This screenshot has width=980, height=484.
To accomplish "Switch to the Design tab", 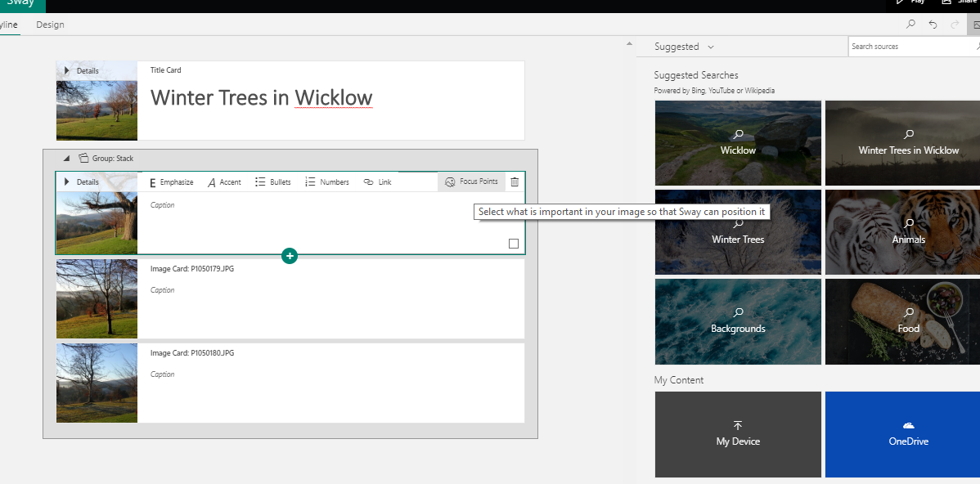I will click(x=50, y=25).
